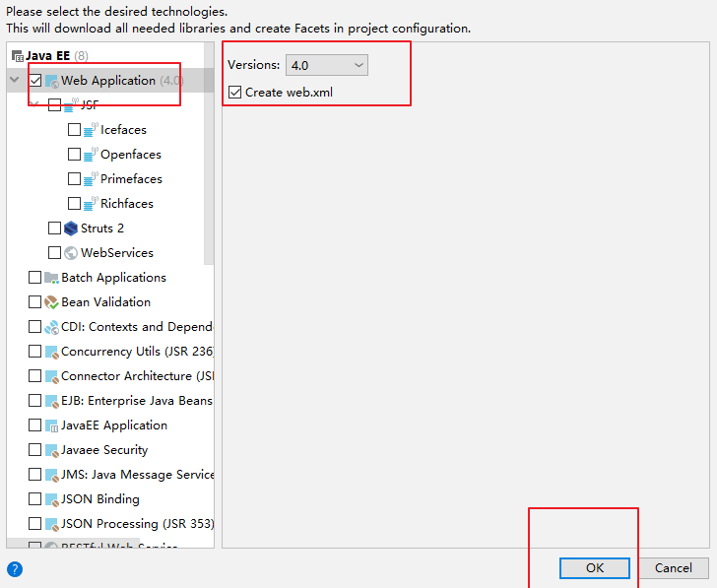Click the Cancel button
Viewport: 717px width, 588px height.
click(x=673, y=568)
